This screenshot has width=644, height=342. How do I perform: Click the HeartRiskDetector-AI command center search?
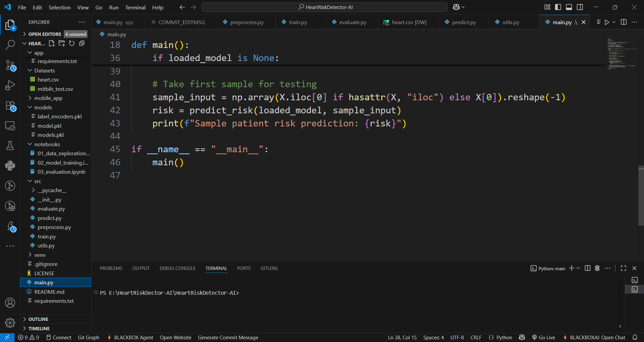[x=325, y=7]
